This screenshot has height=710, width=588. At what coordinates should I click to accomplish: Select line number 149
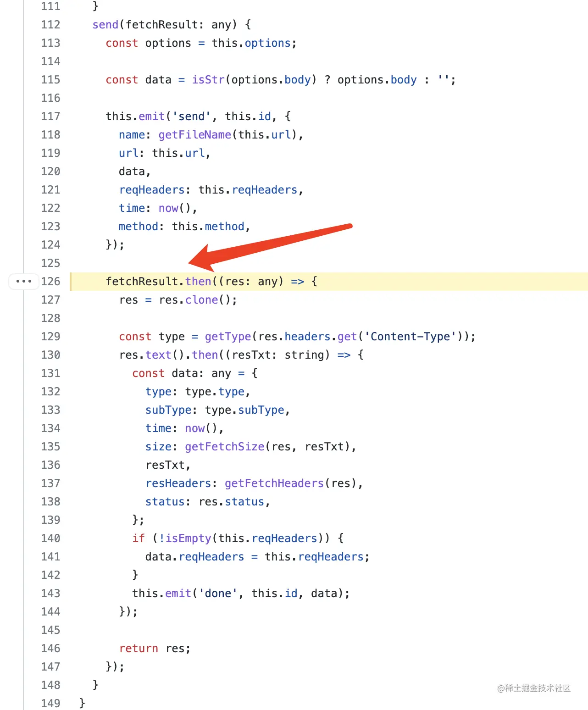pos(50,703)
